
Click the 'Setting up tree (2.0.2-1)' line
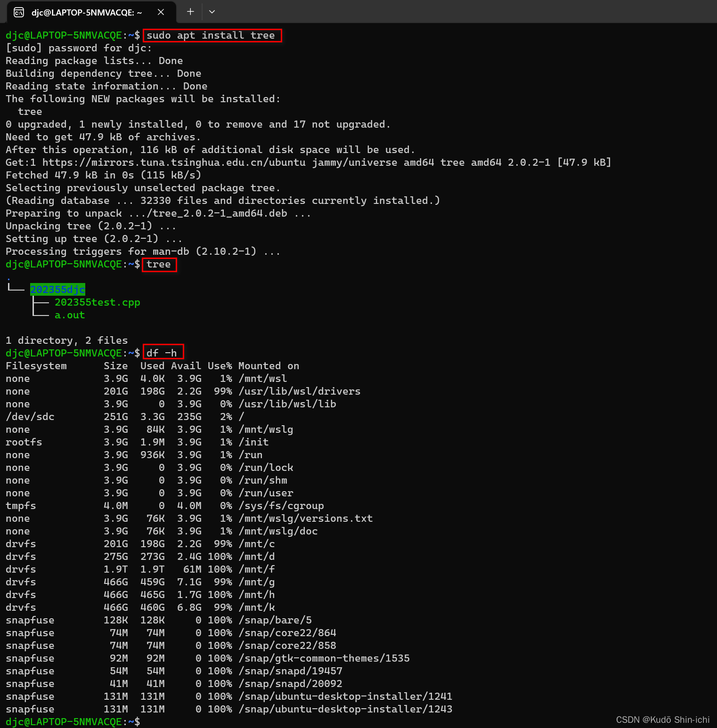pos(94,239)
